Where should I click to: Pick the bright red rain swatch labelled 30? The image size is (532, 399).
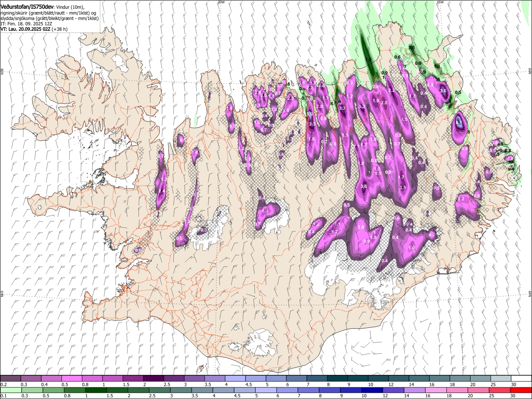coord(521,390)
